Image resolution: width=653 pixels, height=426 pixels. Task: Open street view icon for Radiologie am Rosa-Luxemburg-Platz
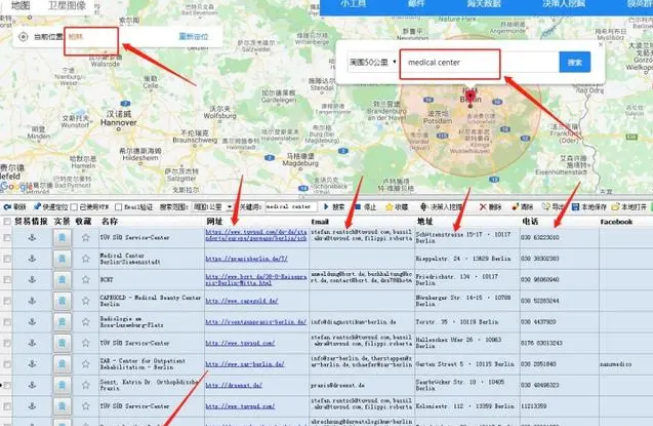pos(62,322)
